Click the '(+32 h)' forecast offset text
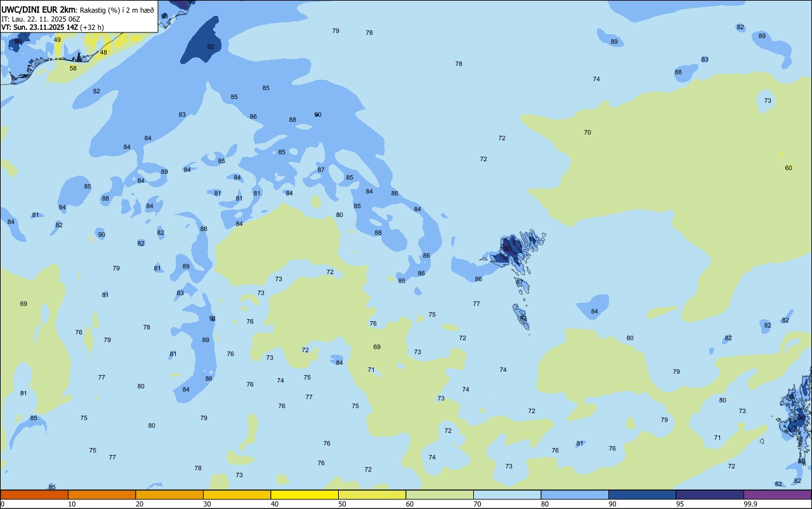812x509 pixels. 92,27
